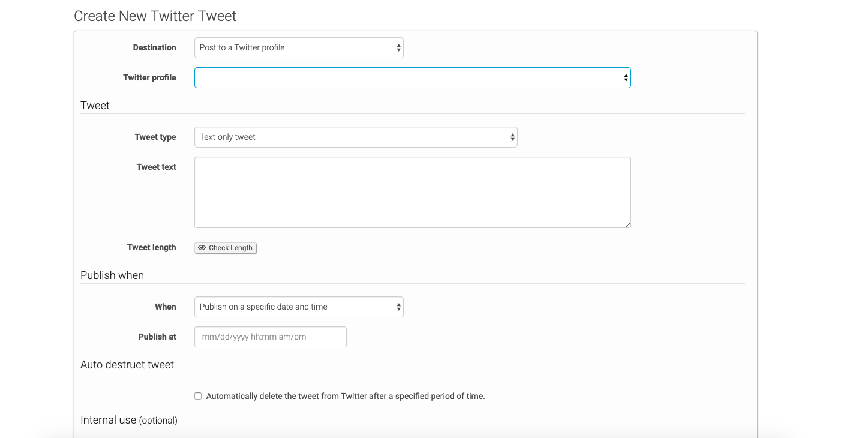Click the 'Twitter profile' label
This screenshot has width=868, height=438.
[149, 77]
